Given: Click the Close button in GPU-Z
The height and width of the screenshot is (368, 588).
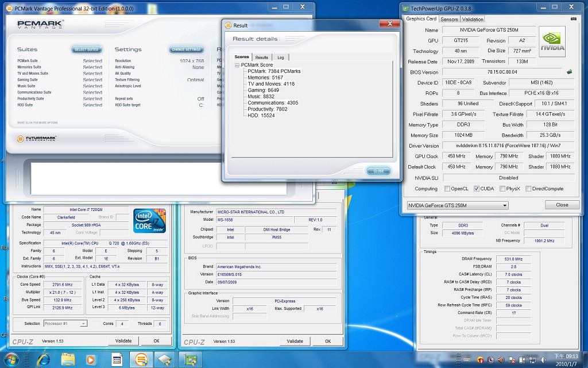Looking at the screenshot, I should click(x=562, y=205).
